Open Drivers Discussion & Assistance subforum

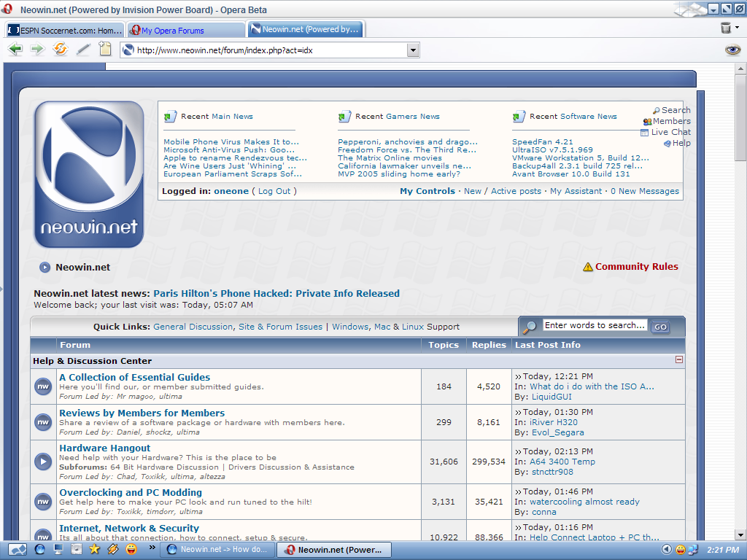[x=291, y=467]
